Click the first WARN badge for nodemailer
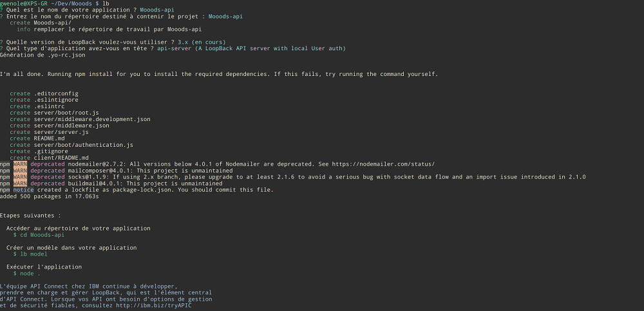 tap(20, 164)
